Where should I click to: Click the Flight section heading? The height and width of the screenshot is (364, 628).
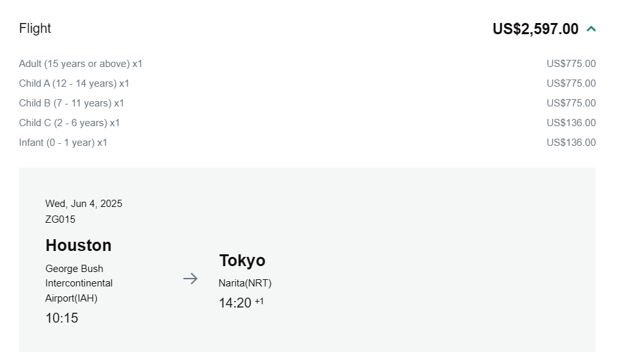click(35, 28)
